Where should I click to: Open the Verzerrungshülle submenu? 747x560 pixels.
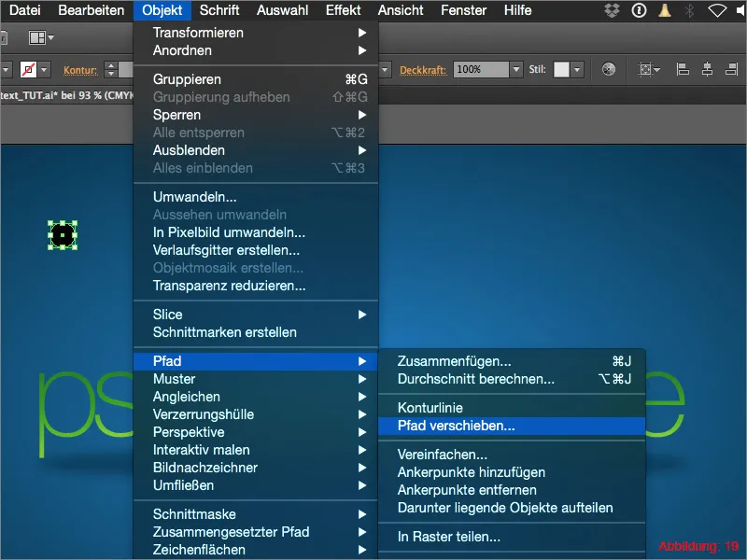click(256, 414)
